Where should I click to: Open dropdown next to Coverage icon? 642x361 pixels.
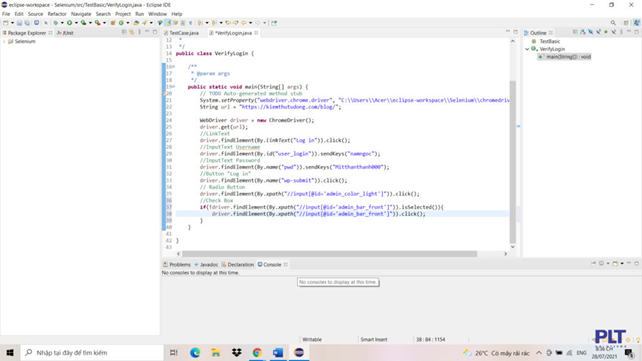click(90, 23)
